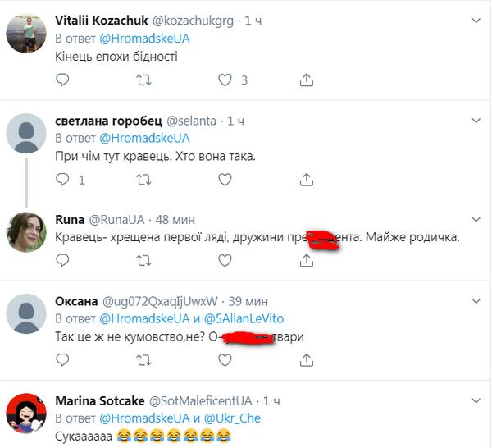The image size is (492, 448).
Task: Retweet Оксана's tweet
Action: (x=143, y=359)
